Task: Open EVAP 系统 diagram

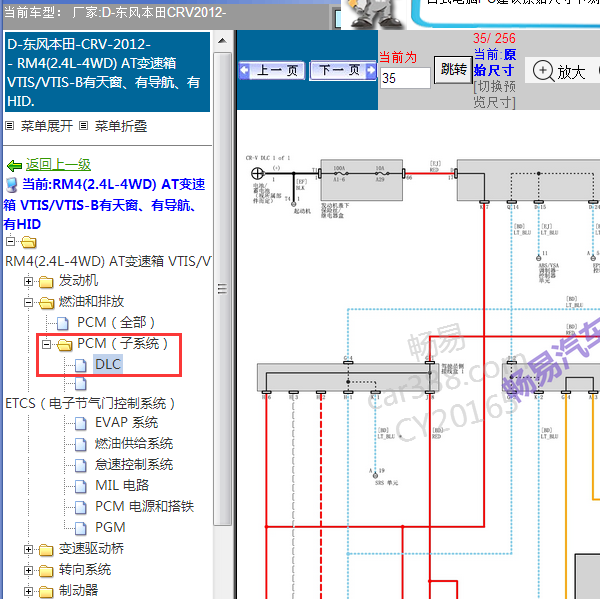Action: [127, 423]
